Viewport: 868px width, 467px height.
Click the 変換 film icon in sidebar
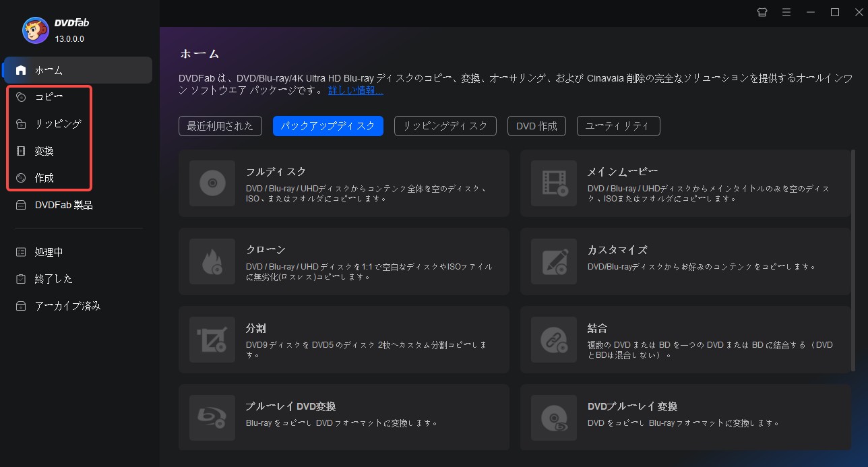tap(21, 151)
